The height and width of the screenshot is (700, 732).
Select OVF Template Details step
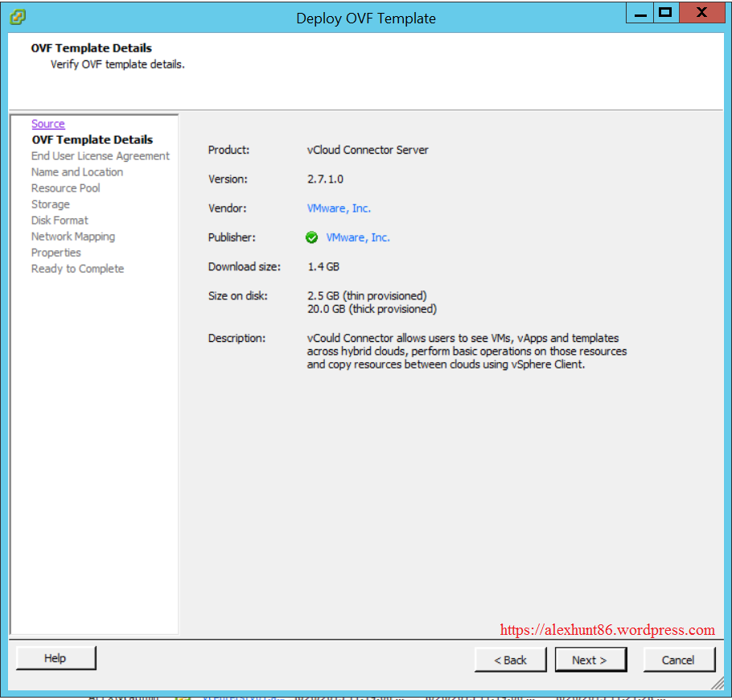pyautogui.click(x=93, y=140)
